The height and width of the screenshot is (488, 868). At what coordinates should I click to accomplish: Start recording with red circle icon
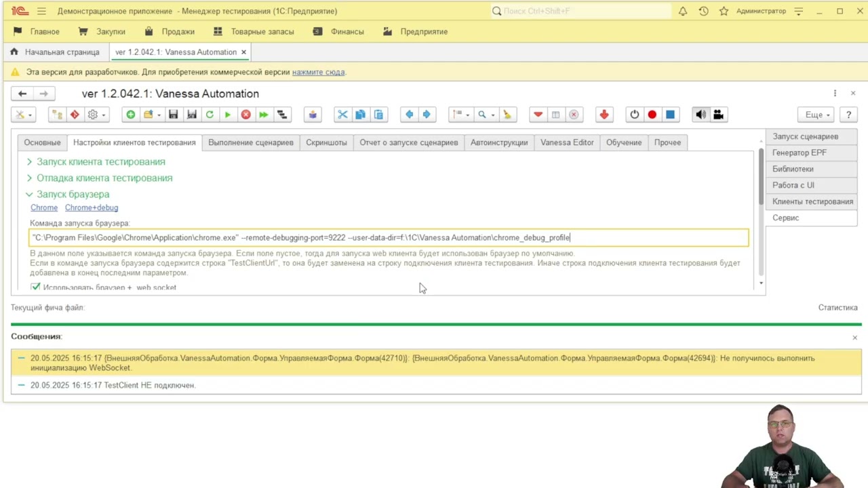click(652, 115)
